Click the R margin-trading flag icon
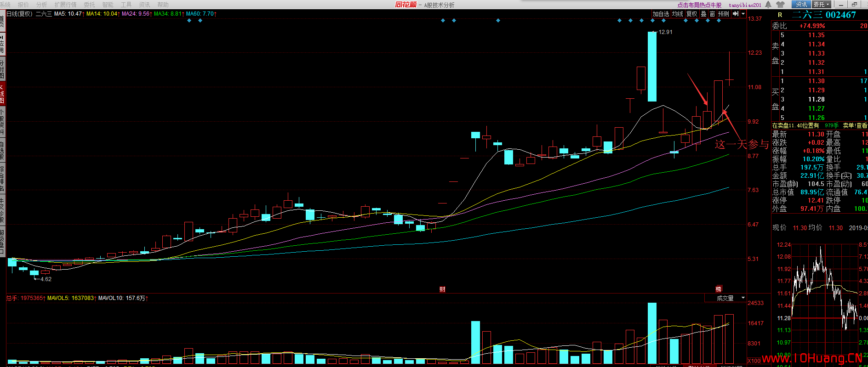 (x=780, y=15)
